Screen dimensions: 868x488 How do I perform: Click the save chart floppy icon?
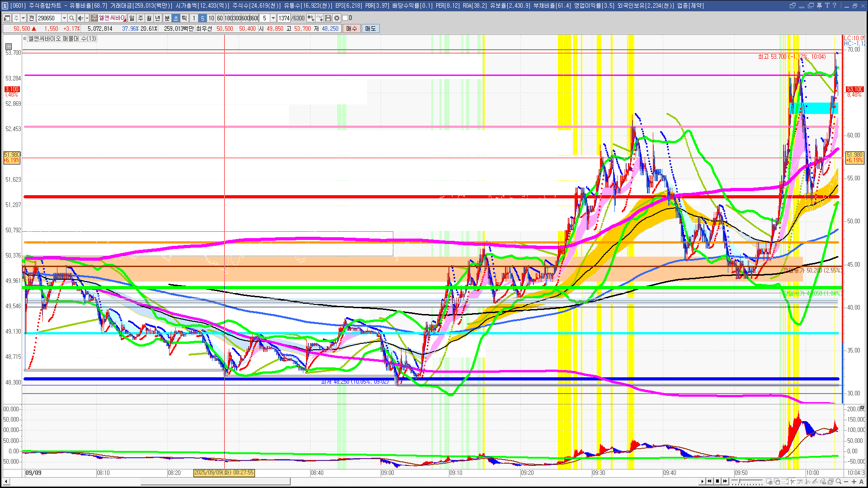pos(328,18)
